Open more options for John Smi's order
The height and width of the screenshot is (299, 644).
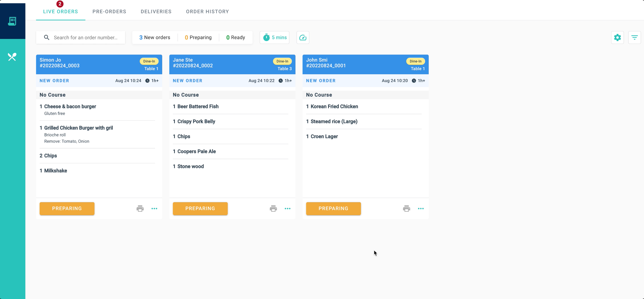click(421, 208)
